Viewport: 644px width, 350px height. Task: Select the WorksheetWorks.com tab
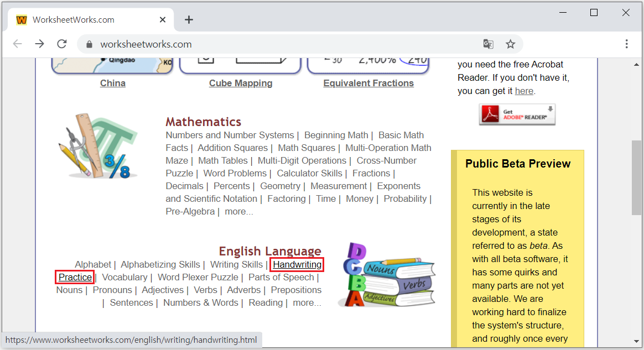90,20
